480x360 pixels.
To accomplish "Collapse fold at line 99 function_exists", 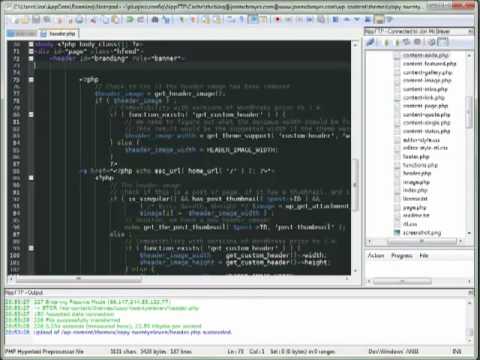I will click(x=31, y=248).
